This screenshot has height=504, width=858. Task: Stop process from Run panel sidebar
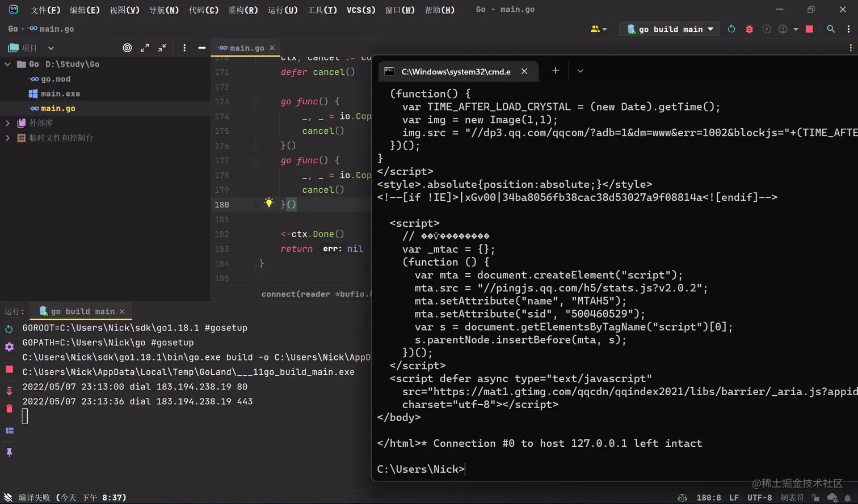9,369
